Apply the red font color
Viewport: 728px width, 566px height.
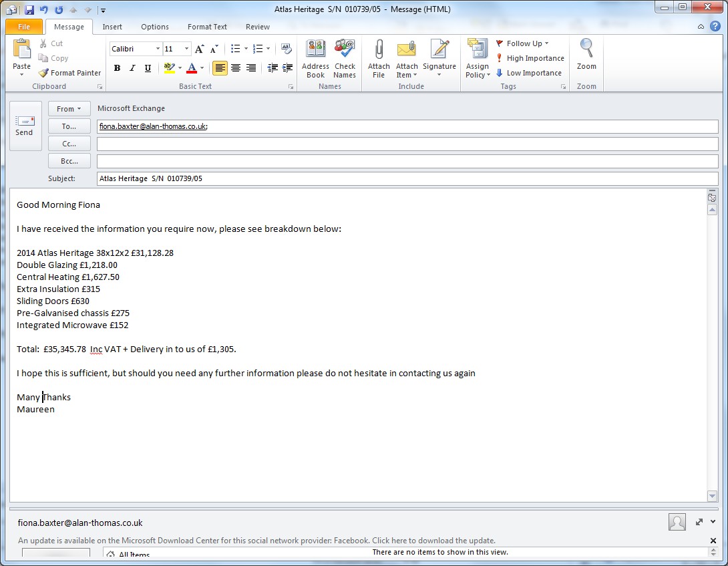(191, 68)
